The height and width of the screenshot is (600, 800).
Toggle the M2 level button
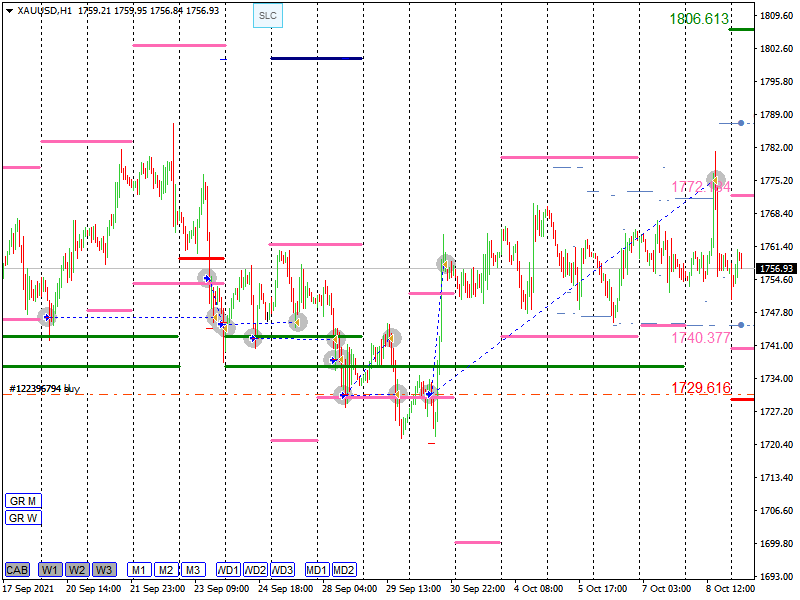[166, 569]
